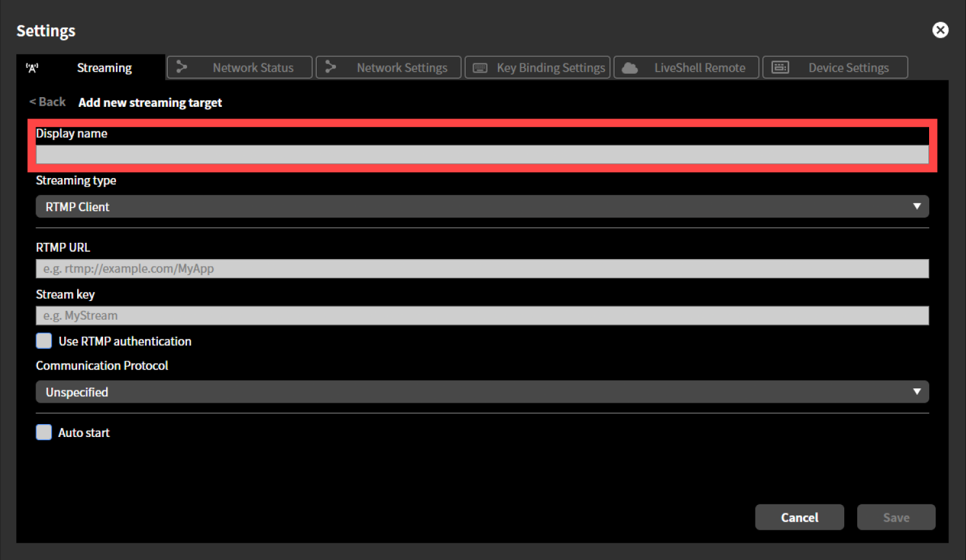Click the cloud icon on LiveShell Remote tab
Viewport: 966px width, 560px height.
(629, 67)
